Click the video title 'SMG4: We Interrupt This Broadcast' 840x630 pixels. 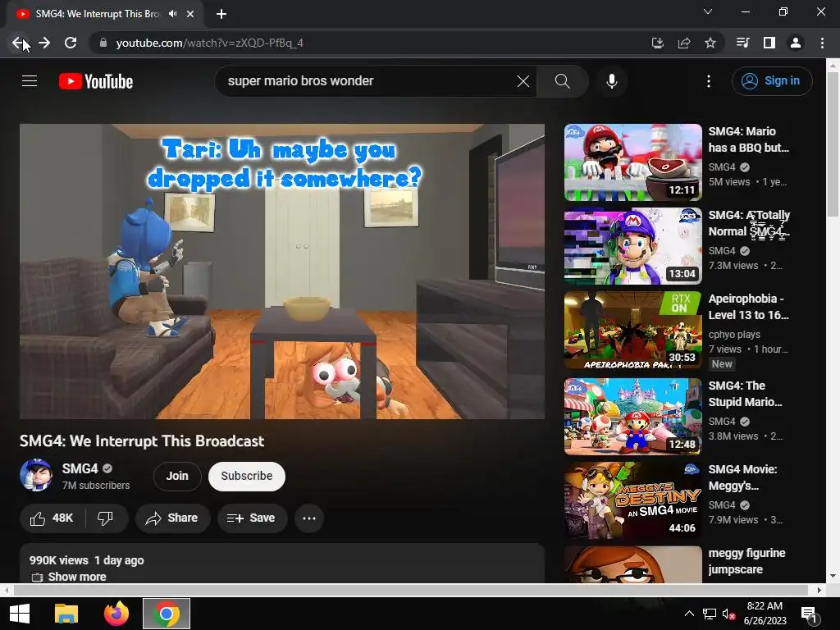[142, 441]
